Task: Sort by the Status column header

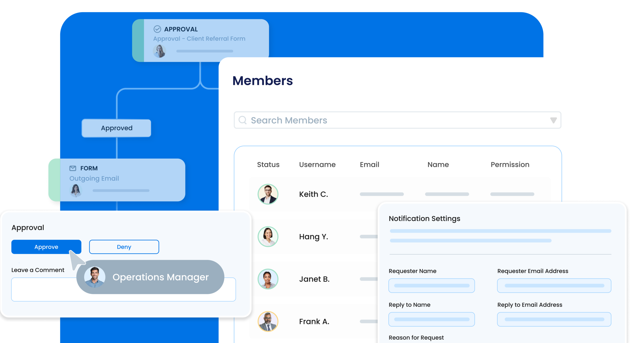Action: (268, 164)
